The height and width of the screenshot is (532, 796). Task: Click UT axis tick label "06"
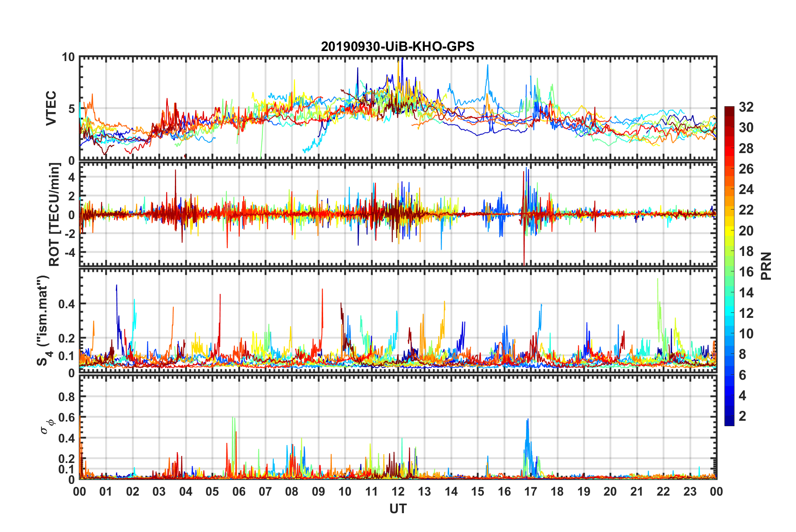(x=239, y=491)
